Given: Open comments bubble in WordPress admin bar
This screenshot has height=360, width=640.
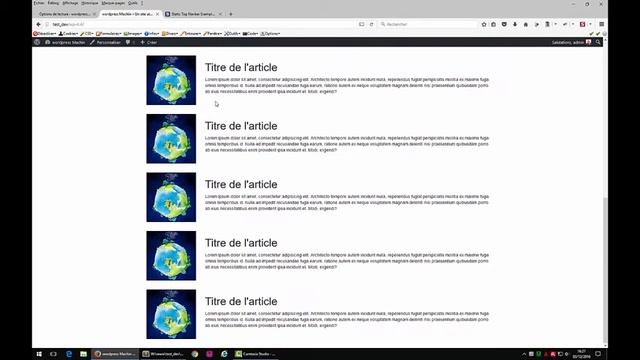Looking at the screenshot, I should tap(129, 42).
